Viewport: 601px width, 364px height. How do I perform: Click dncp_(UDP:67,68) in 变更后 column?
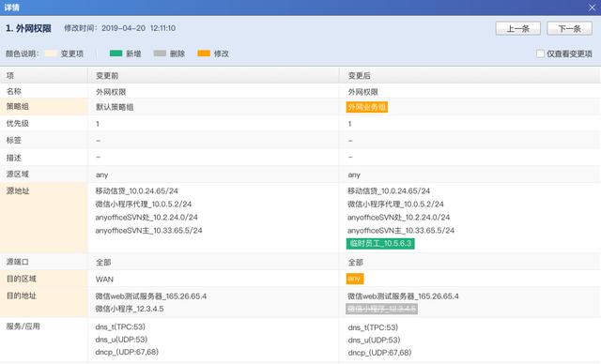[x=379, y=352]
